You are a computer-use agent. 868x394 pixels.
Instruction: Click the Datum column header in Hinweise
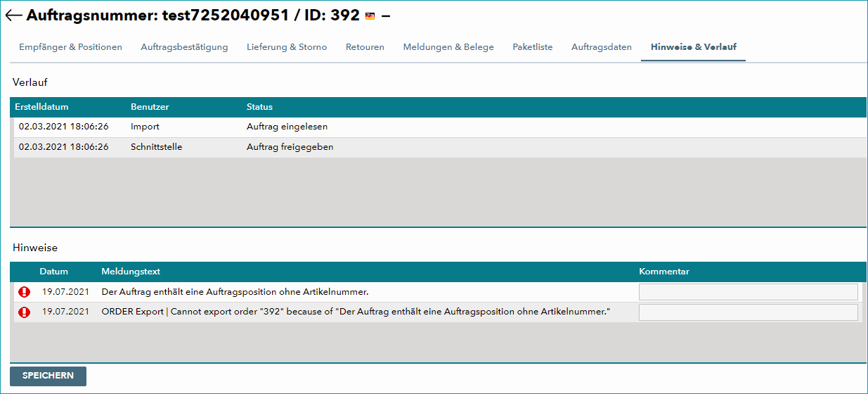tap(53, 272)
